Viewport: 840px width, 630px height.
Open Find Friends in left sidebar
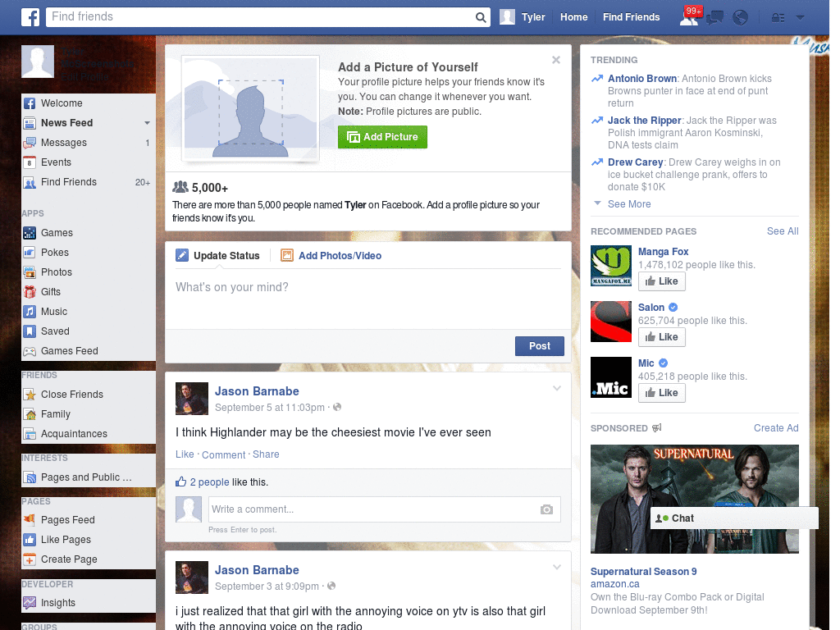(x=89, y=182)
